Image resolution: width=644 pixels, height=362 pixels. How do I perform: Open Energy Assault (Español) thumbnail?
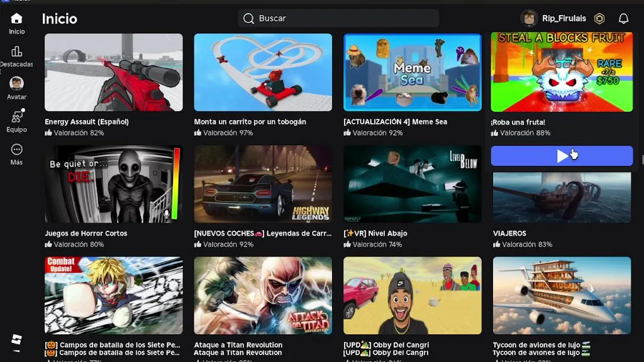114,72
